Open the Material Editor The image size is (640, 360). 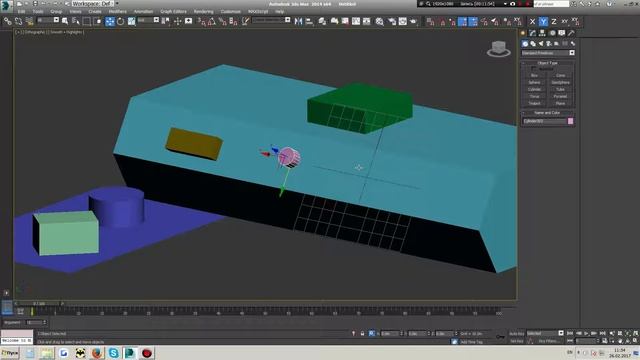click(x=380, y=21)
